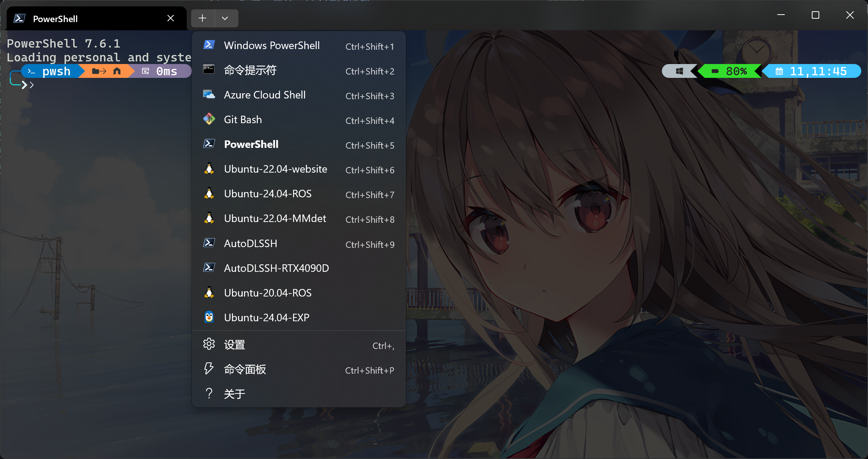Click the terminal glyph before pwsh

coord(31,71)
